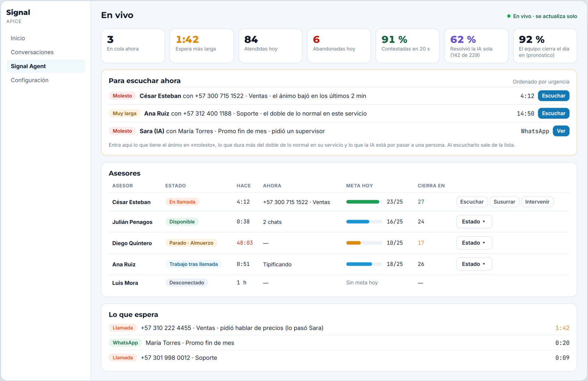
Task: Click Ver for Sara (IA) WhatsApp conversation
Action: pos(561,131)
